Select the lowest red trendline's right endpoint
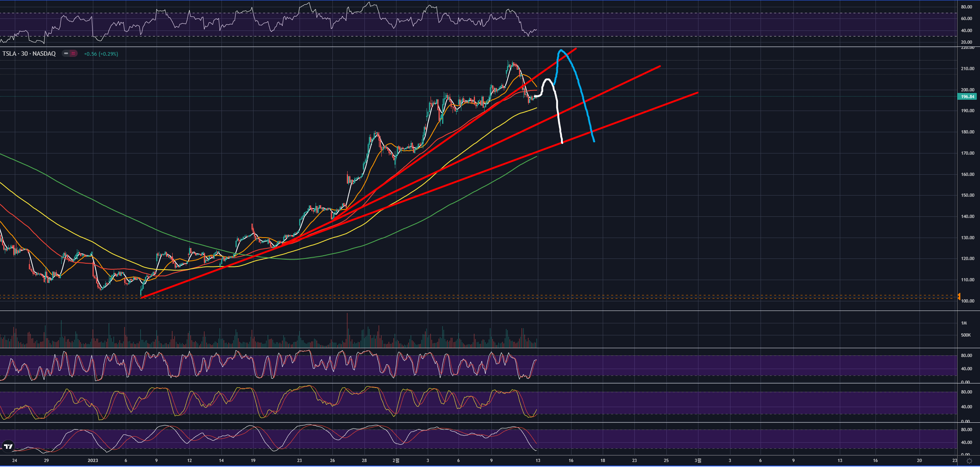 click(697, 93)
